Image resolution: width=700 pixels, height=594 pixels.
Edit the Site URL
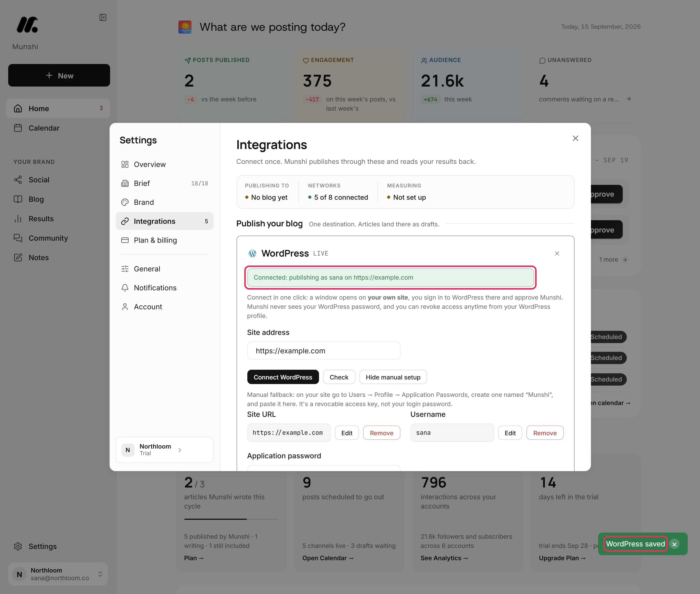tap(346, 433)
